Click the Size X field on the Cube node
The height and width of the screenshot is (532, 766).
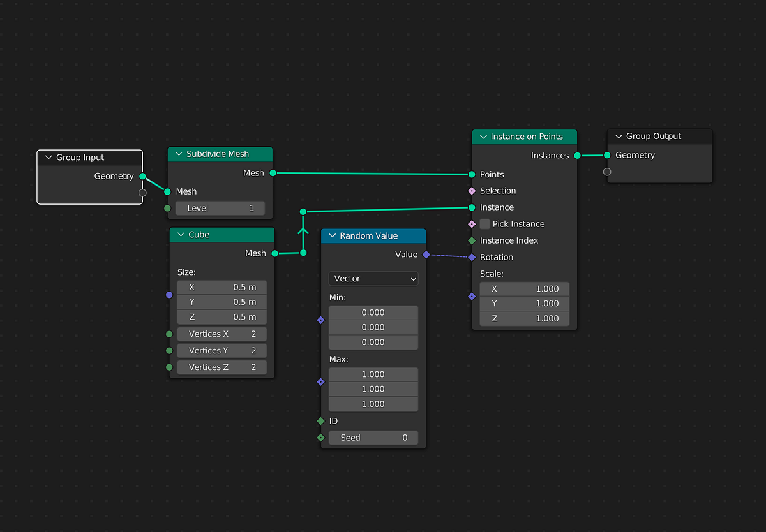pos(222,287)
